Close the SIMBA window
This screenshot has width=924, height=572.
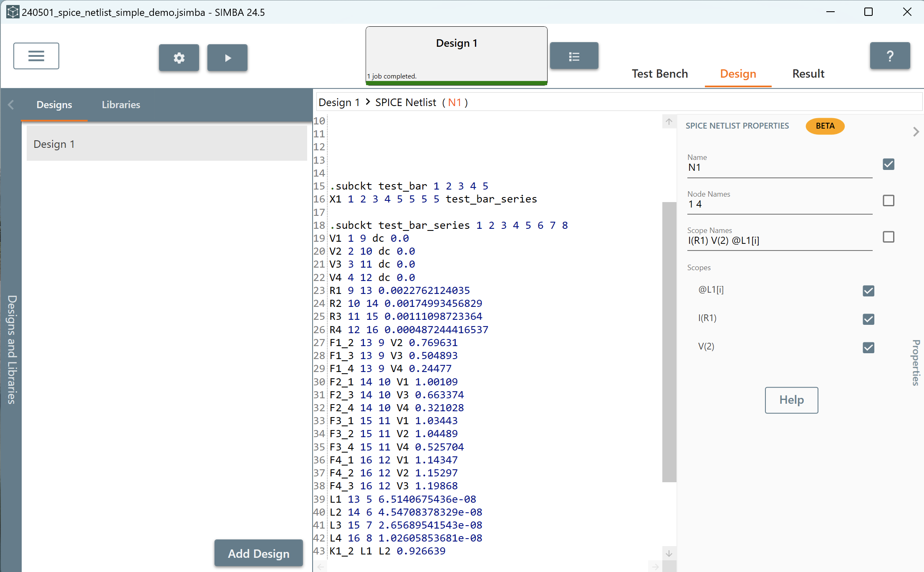(x=907, y=12)
